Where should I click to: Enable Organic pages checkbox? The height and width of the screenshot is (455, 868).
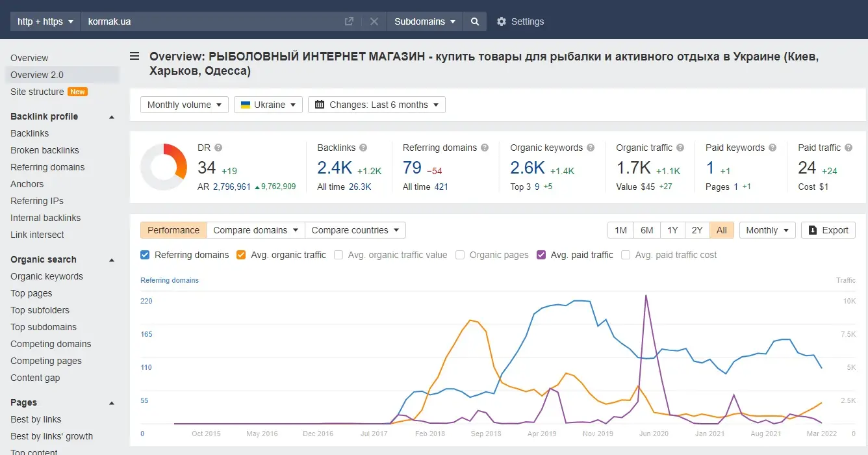[x=460, y=255]
